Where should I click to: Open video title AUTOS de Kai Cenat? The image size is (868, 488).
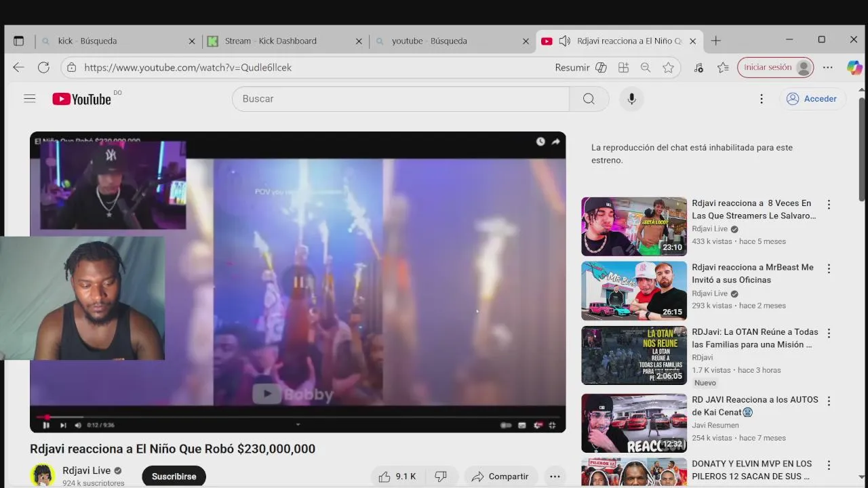(x=755, y=406)
